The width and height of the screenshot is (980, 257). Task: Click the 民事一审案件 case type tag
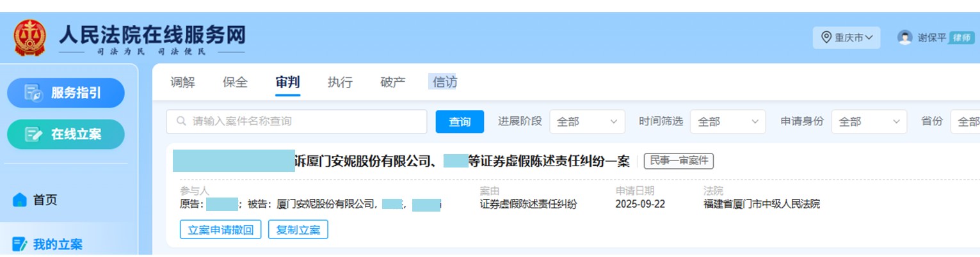(679, 161)
